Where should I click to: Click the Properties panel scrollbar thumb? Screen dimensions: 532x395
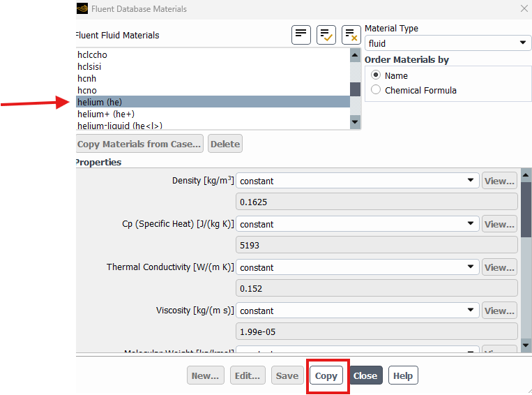click(526, 210)
